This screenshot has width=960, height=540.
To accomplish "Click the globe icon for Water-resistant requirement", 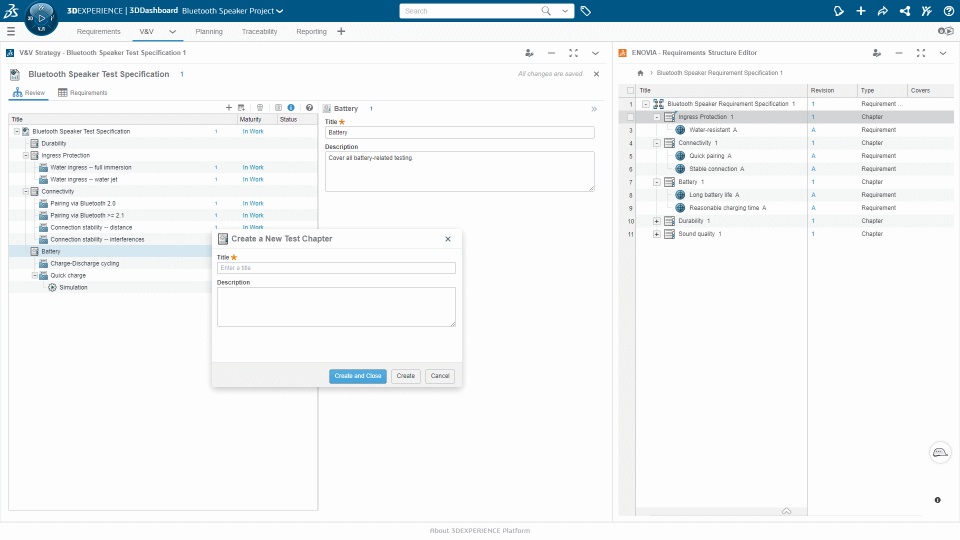I will [x=680, y=130].
